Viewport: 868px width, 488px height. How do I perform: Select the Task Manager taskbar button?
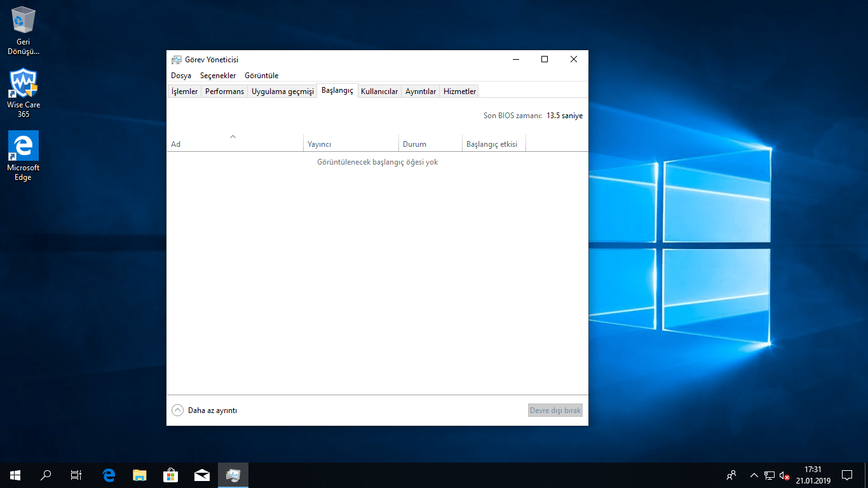point(233,475)
